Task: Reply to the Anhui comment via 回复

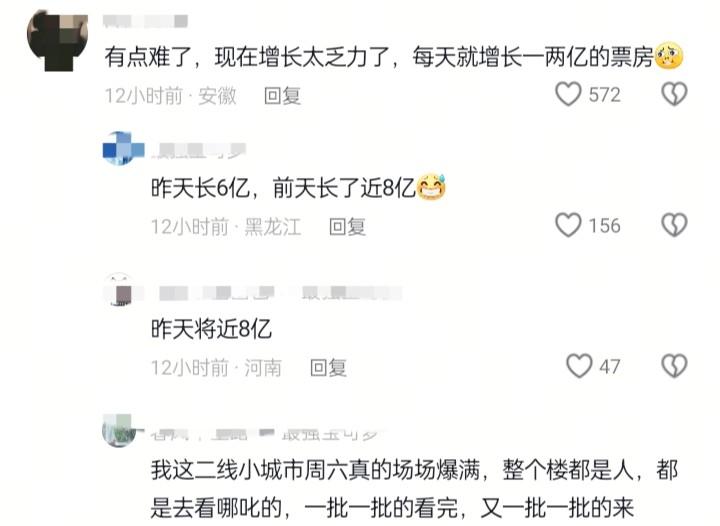Action: coord(282,96)
